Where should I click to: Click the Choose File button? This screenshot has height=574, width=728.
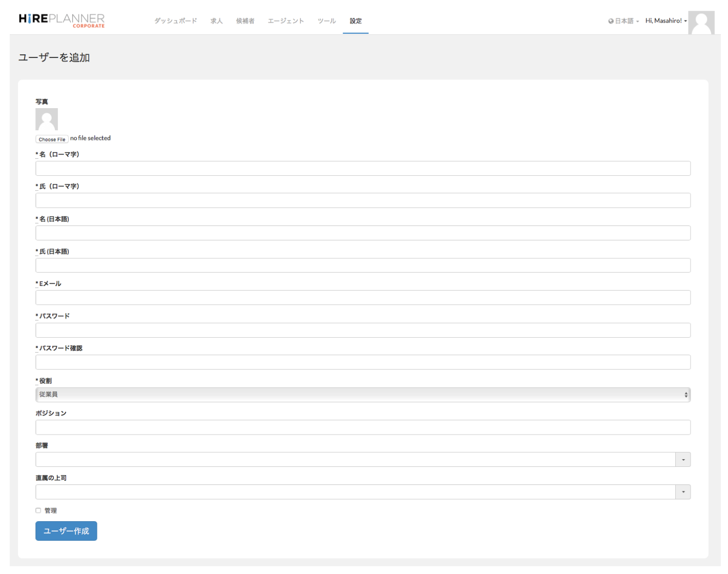tap(52, 139)
